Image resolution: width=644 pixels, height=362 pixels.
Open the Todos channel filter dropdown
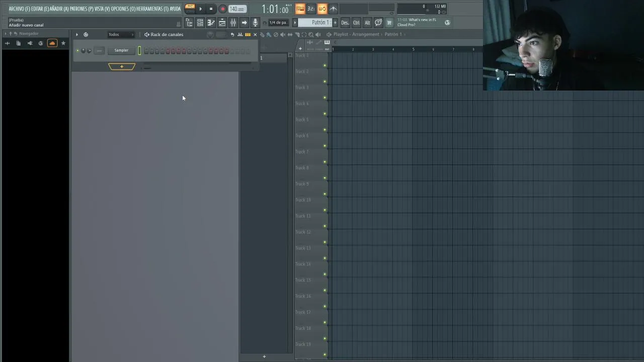click(121, 35)
